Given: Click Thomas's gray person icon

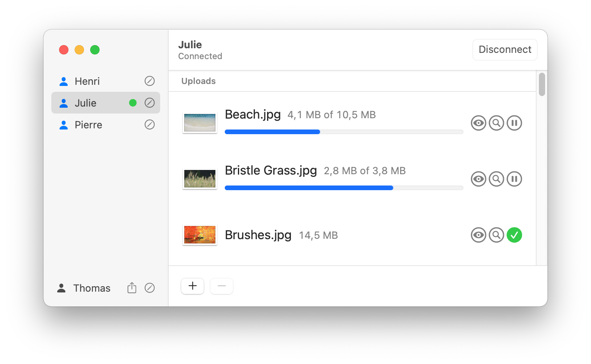Looking at the screenshot, I should coord(61,288).
